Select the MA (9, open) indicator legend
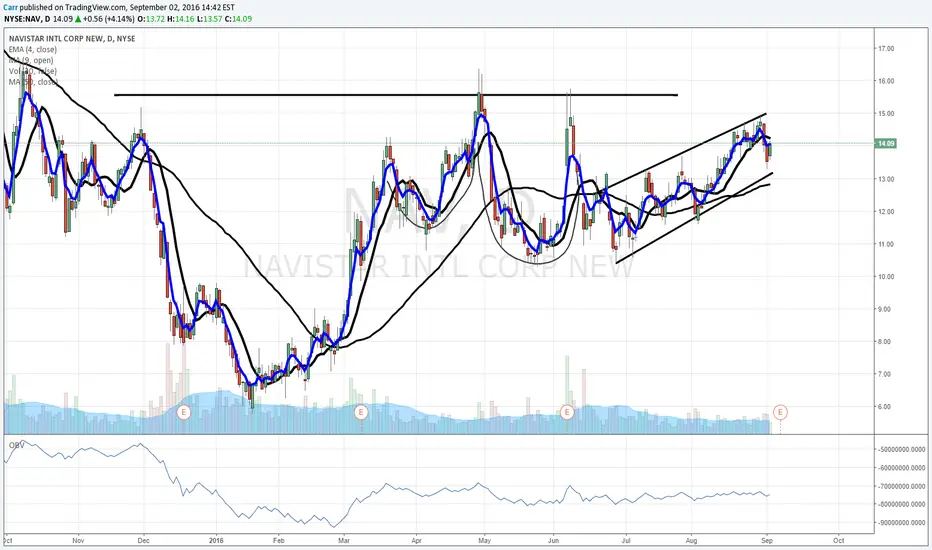The height and width of the screenshot is (550, 932). [x=31, y=60]
